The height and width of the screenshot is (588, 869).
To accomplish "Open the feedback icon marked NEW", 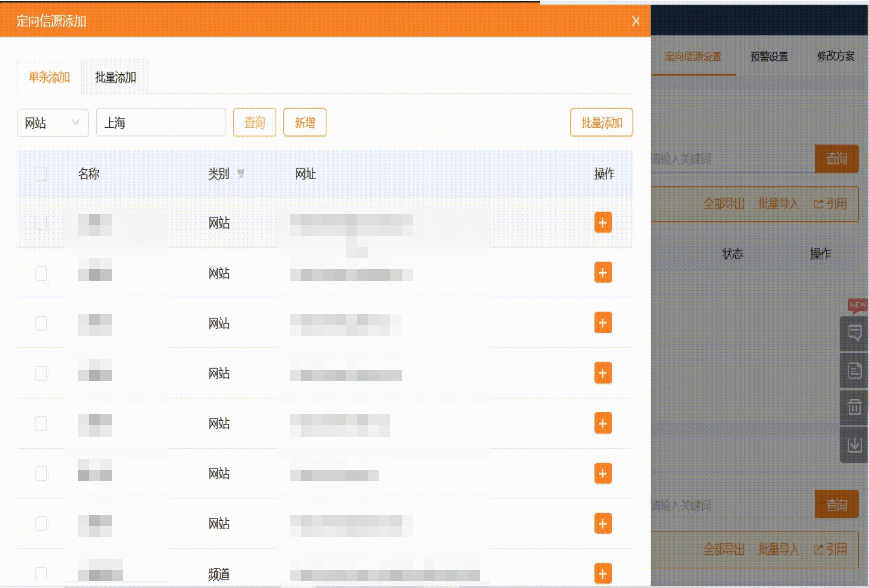I will tap(854, 332).
